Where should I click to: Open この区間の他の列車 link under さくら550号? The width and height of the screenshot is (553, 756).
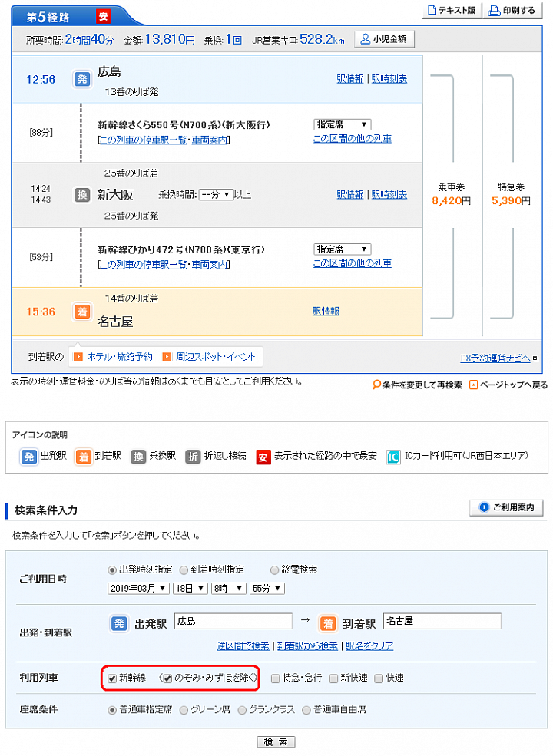coord(353,139)
